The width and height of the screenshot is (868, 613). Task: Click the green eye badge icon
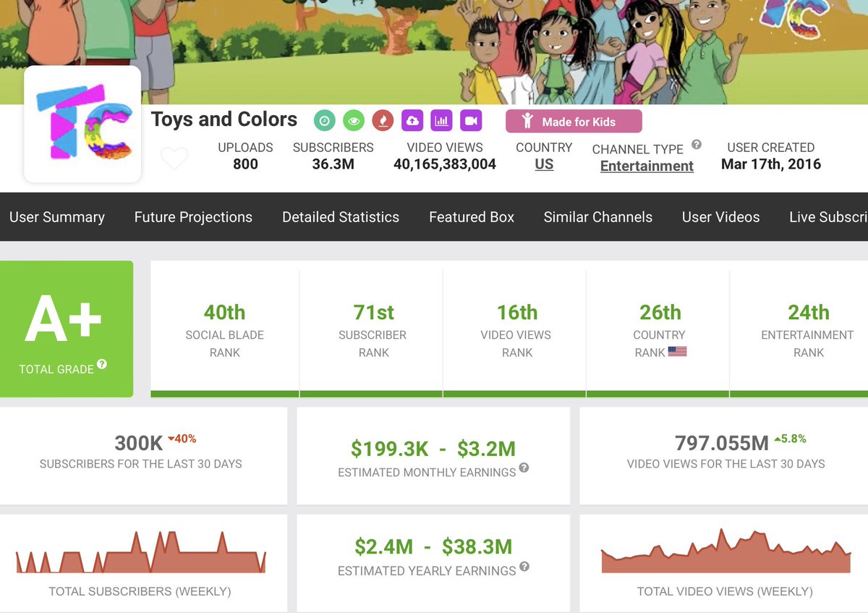(354, 121)
